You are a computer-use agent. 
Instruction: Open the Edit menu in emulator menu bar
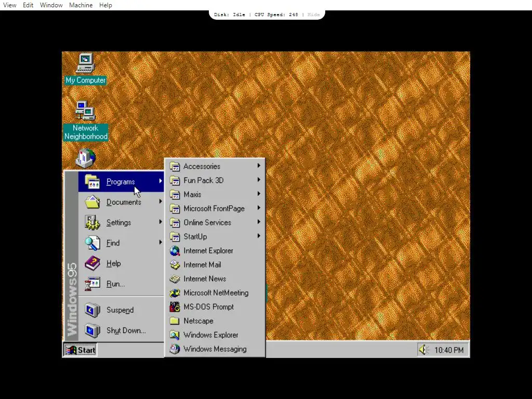click(28, 5)
